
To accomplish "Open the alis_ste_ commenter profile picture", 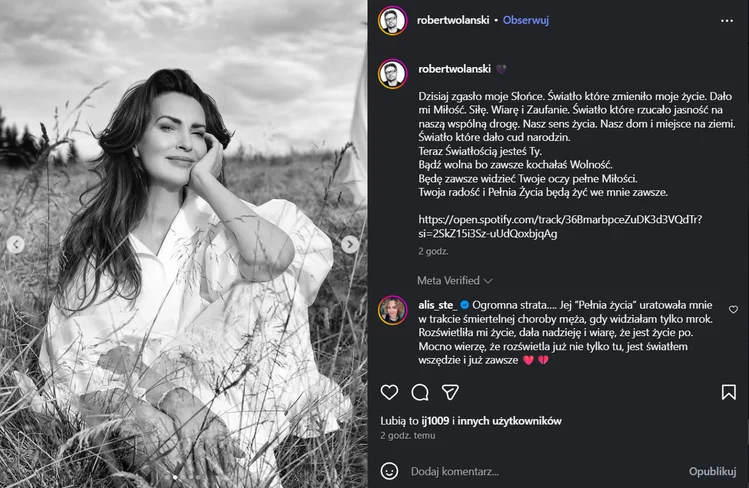I will 391,309.
